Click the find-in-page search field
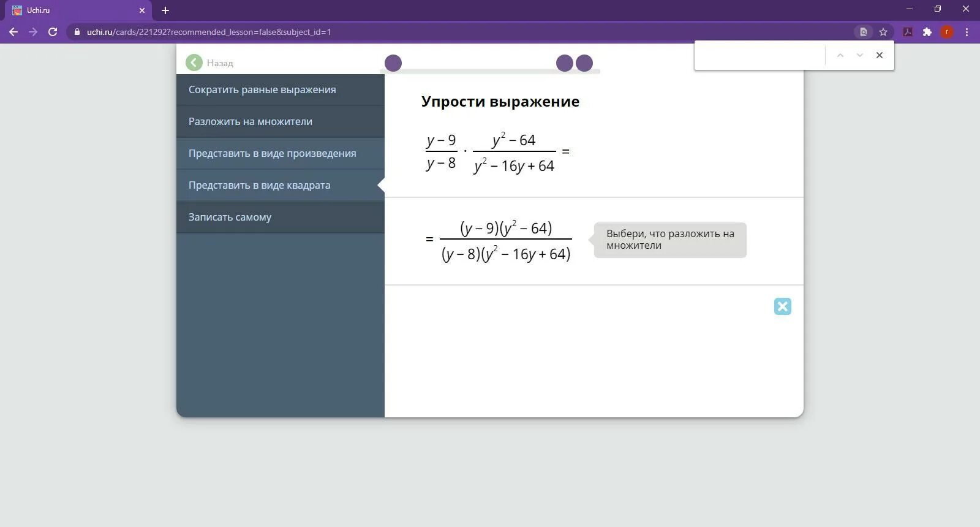This screenshot has height=527, width=980. 760,55
